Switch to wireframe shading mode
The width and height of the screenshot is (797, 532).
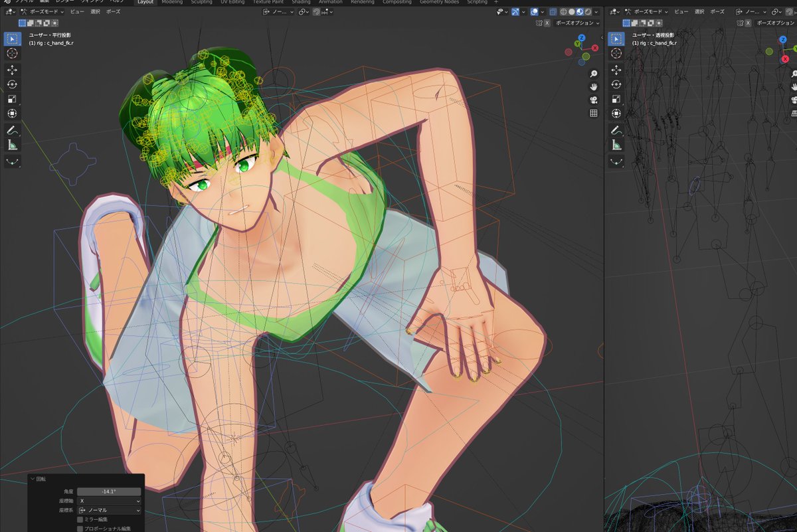point(564,11)
